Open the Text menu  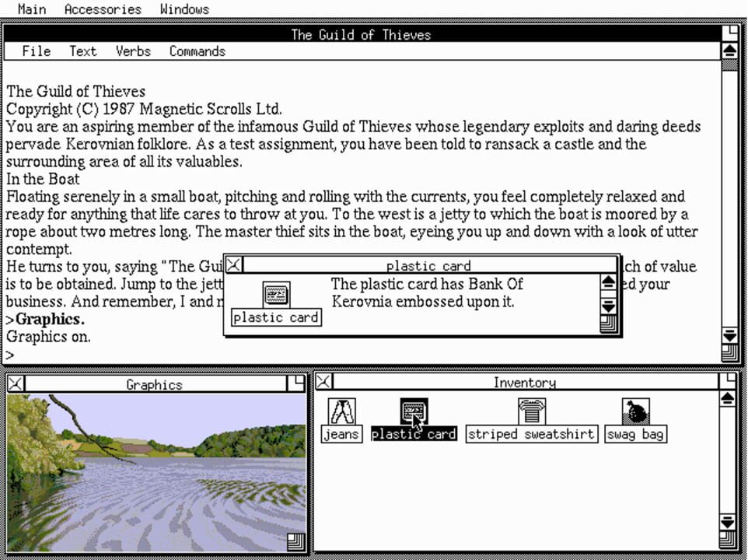82,51
